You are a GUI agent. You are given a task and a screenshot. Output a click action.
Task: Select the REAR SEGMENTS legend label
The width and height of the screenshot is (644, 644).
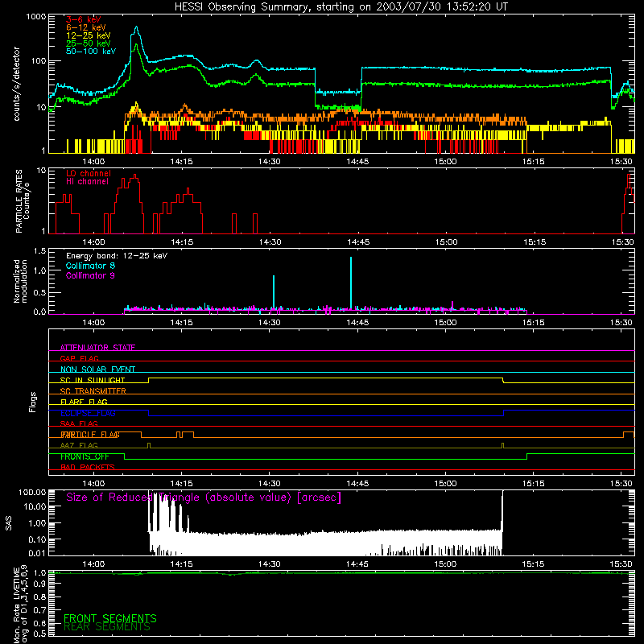click(x=107, y=627)
